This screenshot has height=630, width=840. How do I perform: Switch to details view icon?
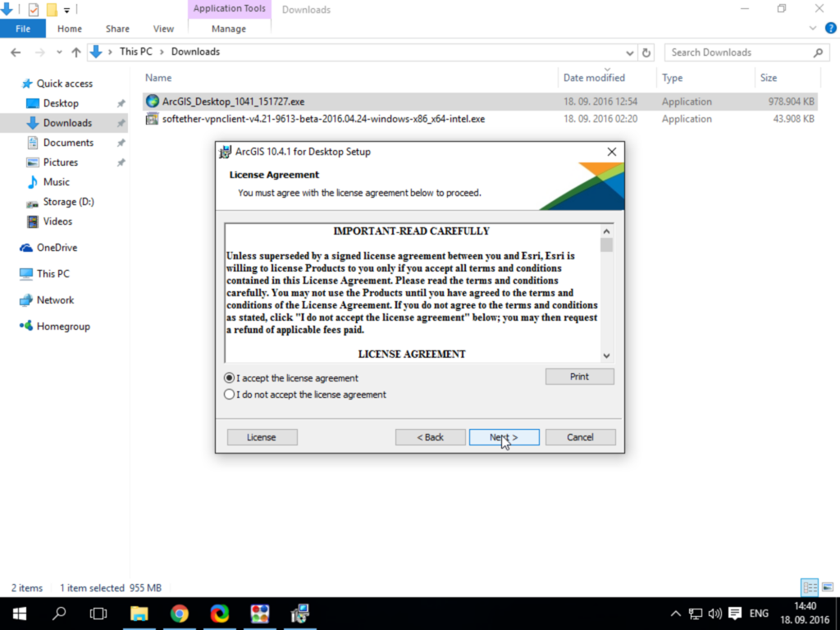pos(810,587)
